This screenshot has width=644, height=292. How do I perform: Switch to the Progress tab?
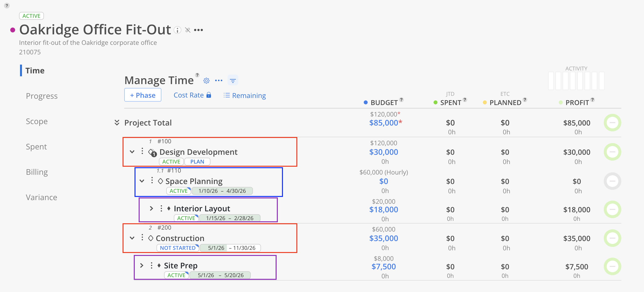pyautogui.click(x=42, y=96)
